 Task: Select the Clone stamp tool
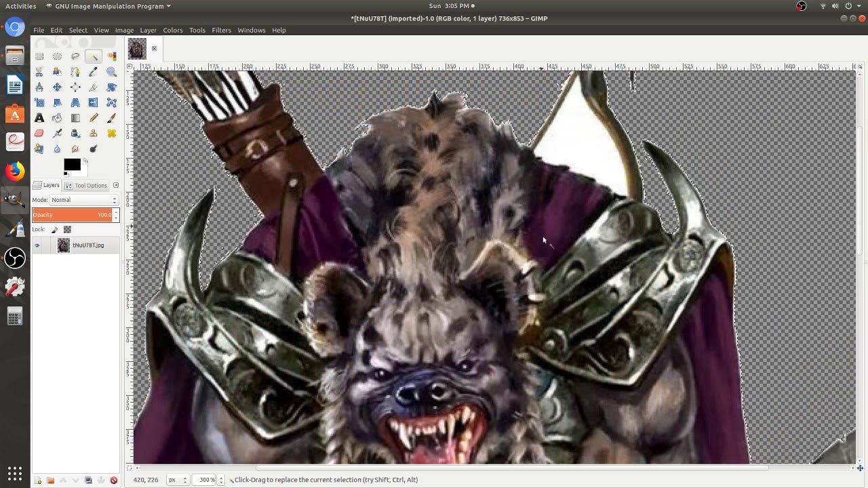coord(94,134)
